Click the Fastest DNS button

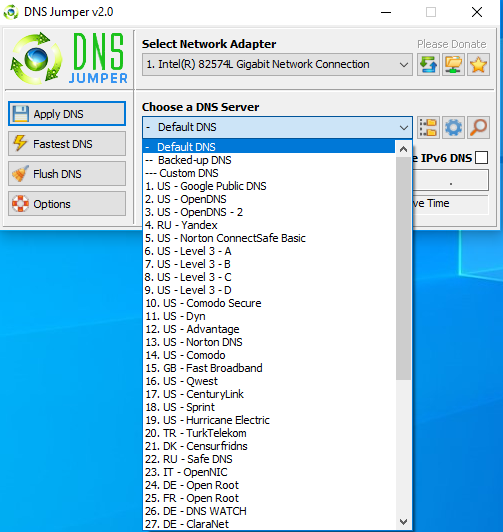(x=67, y=144)
